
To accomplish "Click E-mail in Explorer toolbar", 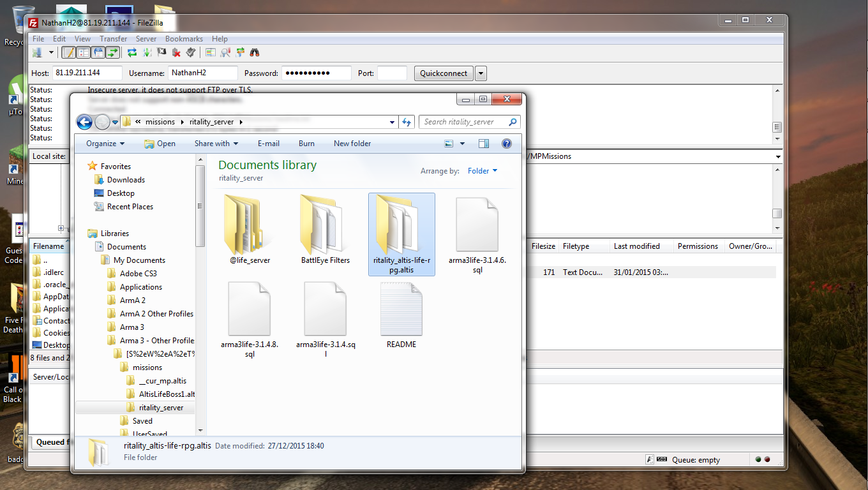I will (269, 144).
